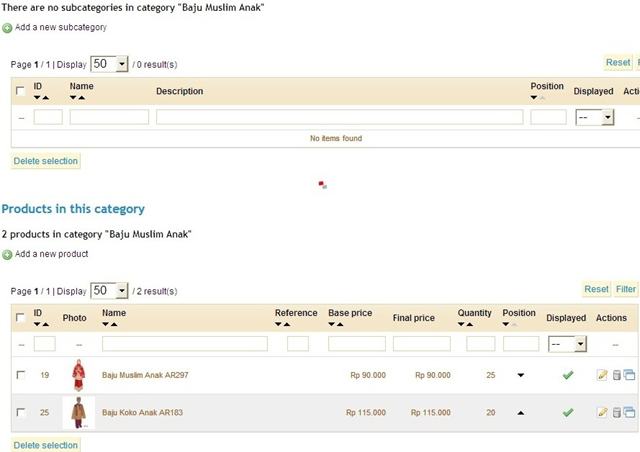The width and height of the screenshot is (640, 452).
Task: Select checkbox for product ID 25
Action: point(20,412)
